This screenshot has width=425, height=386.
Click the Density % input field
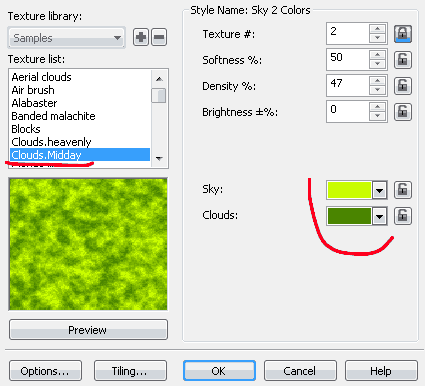point(348,85)
